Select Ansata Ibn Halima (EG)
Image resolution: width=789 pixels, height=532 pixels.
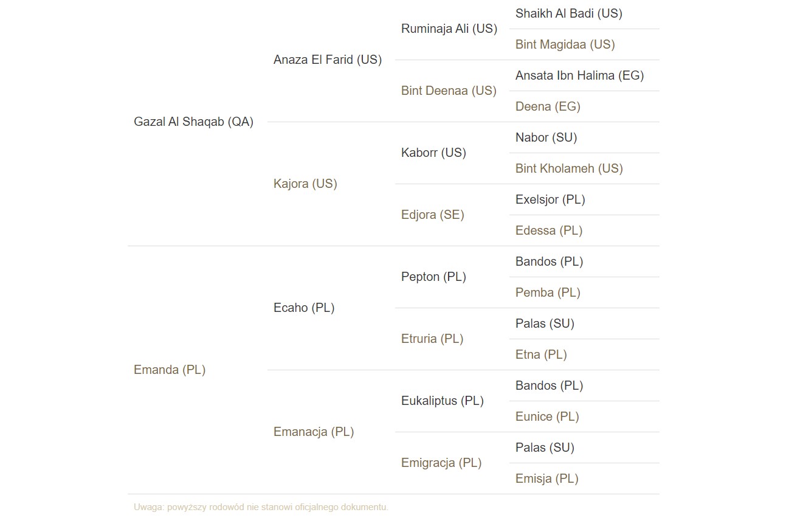pos(579,75)
